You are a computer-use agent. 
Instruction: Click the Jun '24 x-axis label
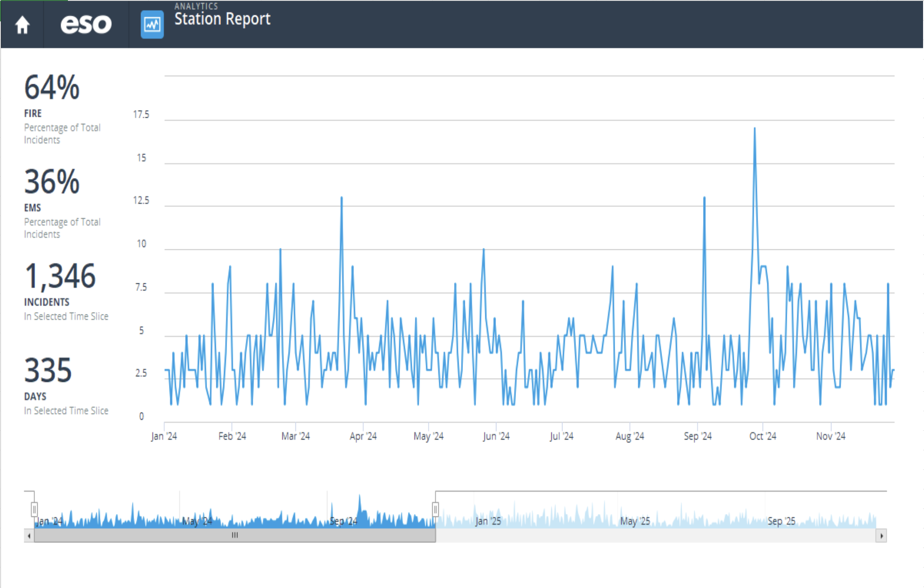point(496,436)
